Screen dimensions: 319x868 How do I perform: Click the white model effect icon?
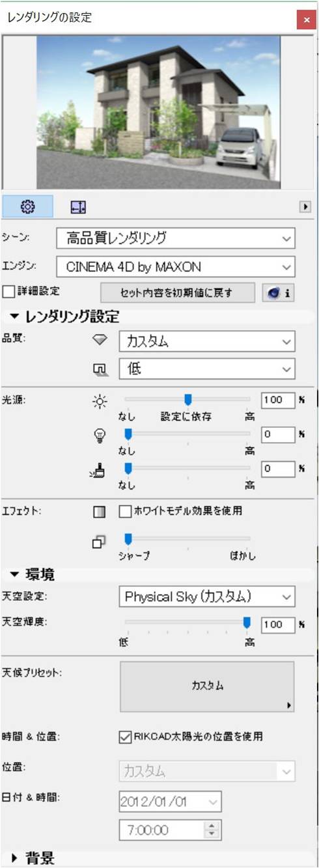click(x=99, y=512)
